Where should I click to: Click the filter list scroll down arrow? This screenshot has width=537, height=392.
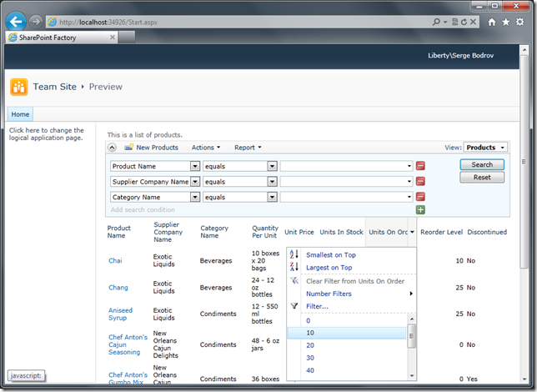click(412, 375)
